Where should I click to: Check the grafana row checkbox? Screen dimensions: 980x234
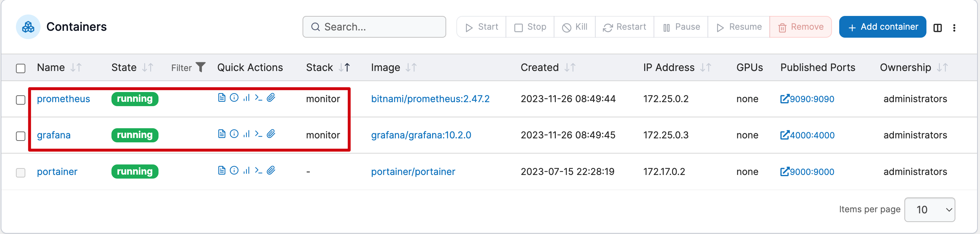click(x=21, y=136)
